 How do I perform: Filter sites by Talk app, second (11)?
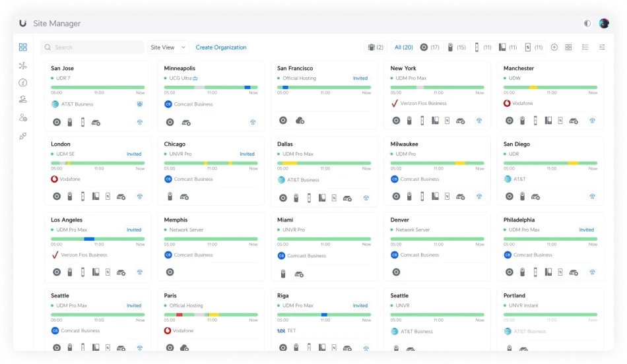(508, 47)
